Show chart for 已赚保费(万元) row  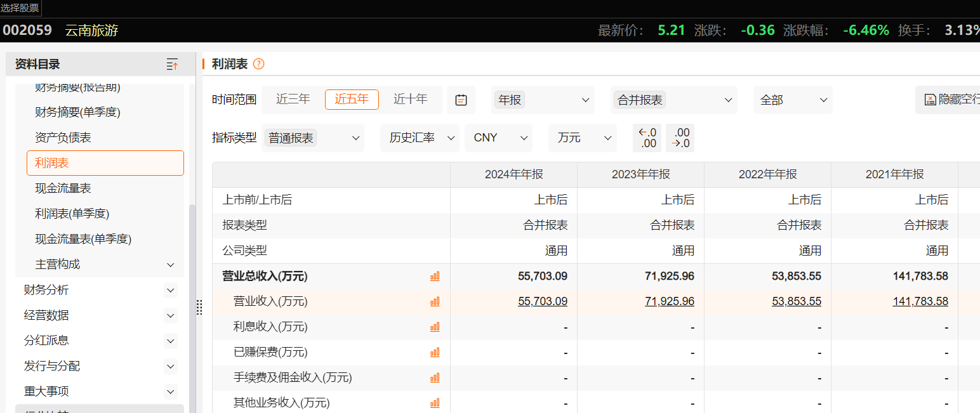[x=435, y=353]
